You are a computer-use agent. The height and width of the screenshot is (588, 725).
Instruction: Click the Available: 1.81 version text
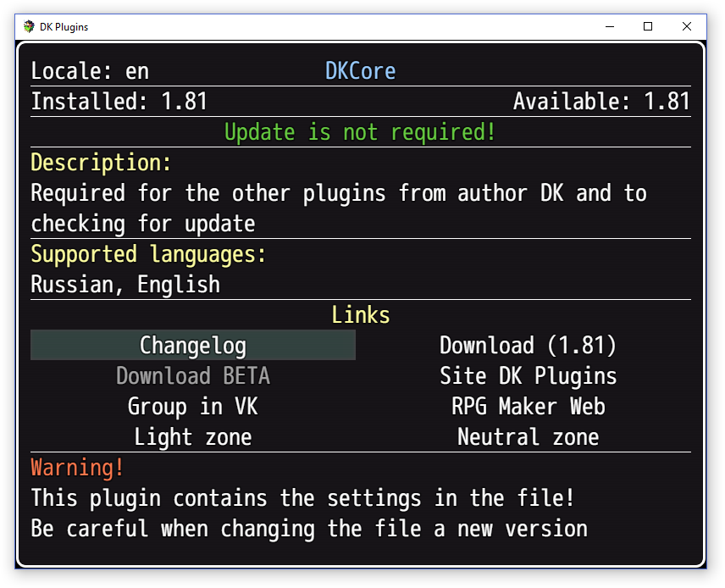[x=601, y=102]
